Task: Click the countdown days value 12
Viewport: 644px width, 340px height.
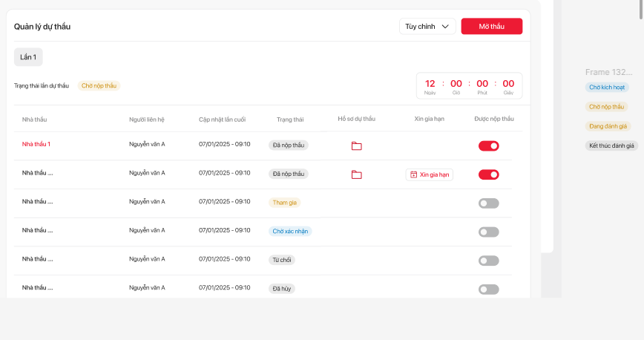Action: coord(430,84)
